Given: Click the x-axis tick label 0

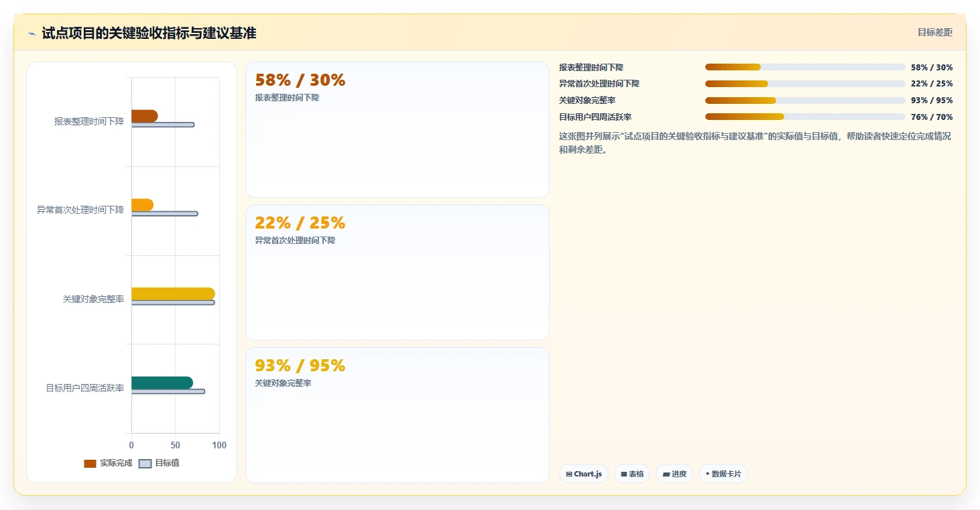Looking at the screenshot, I should 131,446.
